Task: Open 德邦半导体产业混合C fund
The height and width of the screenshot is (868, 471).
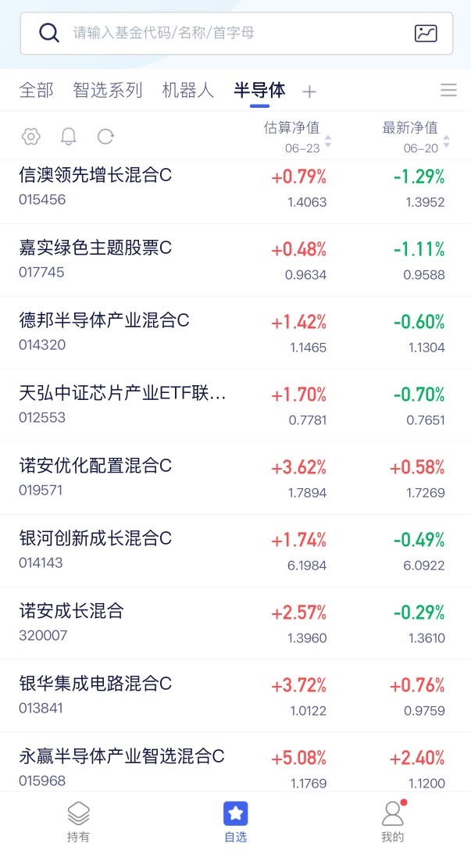Action: point(235,333)
